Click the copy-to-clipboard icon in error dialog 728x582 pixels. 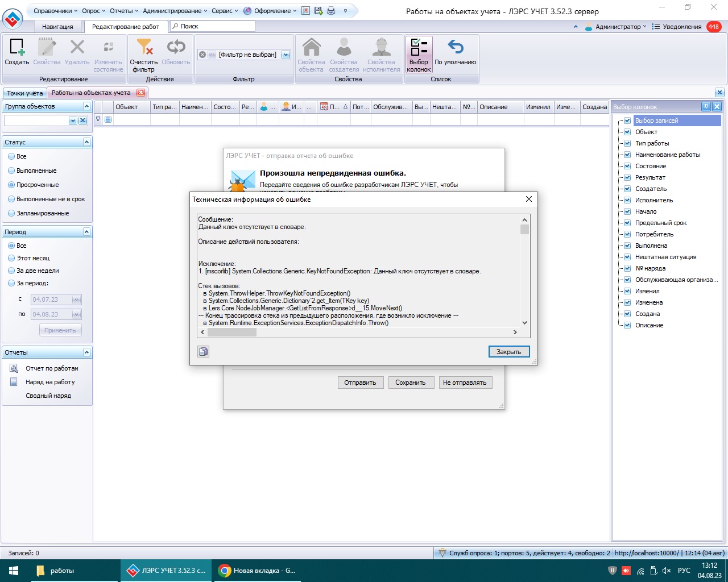click(203, 352)
